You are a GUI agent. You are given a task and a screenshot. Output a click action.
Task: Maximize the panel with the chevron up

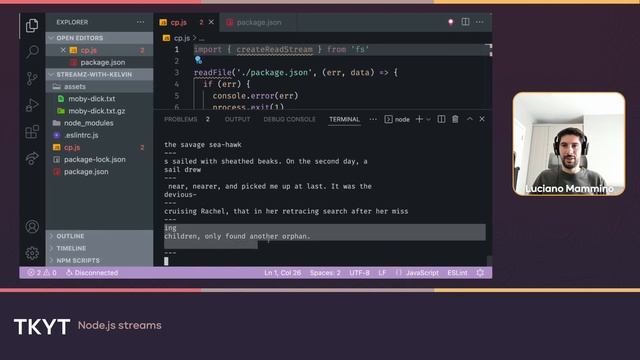pos(470,119)
